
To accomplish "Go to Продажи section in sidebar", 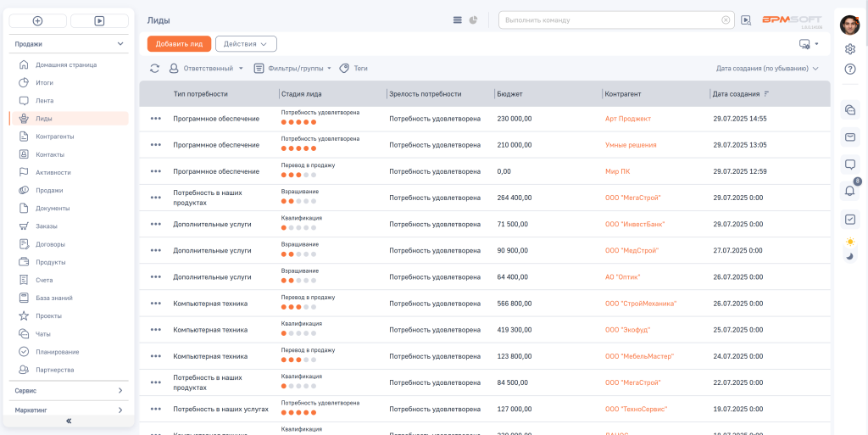I will point(49,190).
